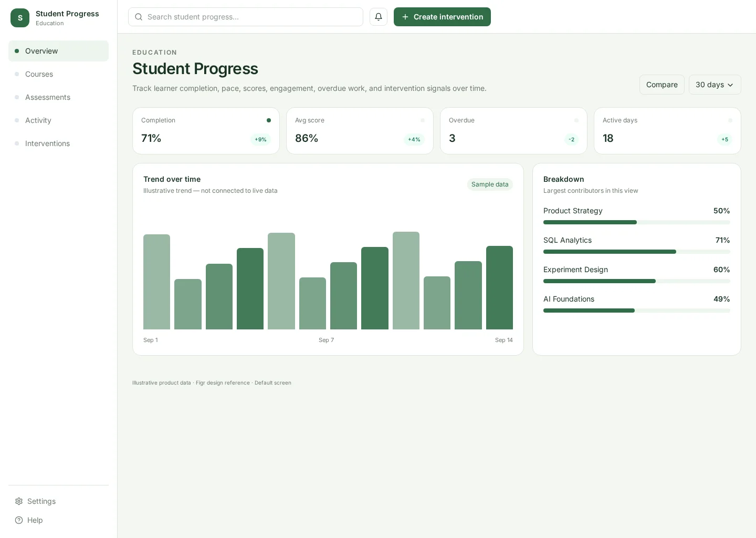Click the 71% value for SQL Analytics
Image resolution: width=756 pixels, height=538 pixels.
pyautogui.click(x=722, y=240)
